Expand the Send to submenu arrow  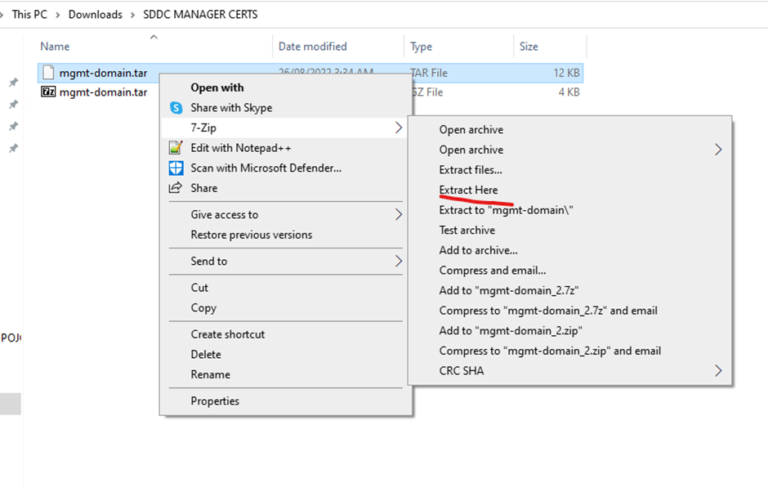click(398, 261)
